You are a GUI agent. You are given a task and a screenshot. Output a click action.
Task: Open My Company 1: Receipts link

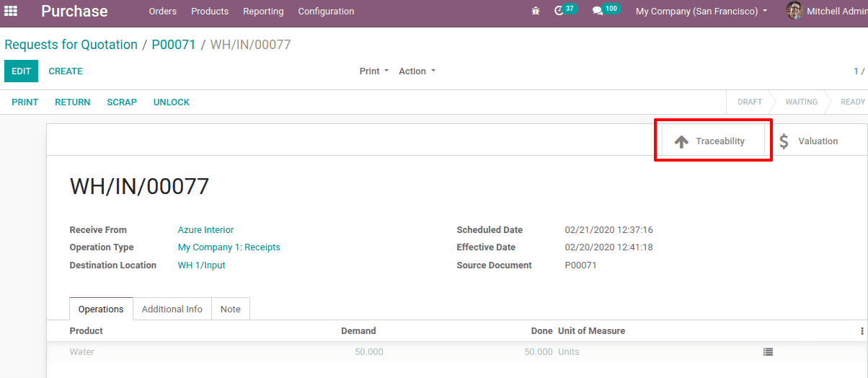pos(229,247)
